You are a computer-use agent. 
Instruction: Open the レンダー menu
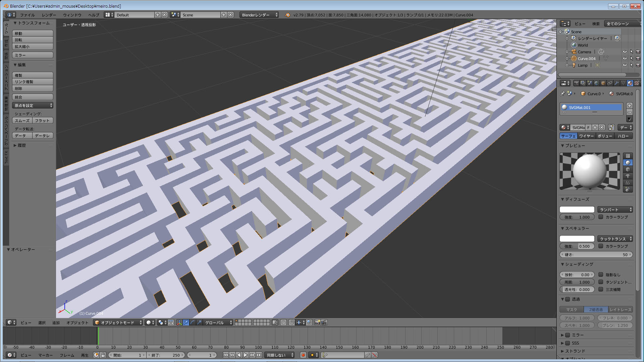point(49,15)
